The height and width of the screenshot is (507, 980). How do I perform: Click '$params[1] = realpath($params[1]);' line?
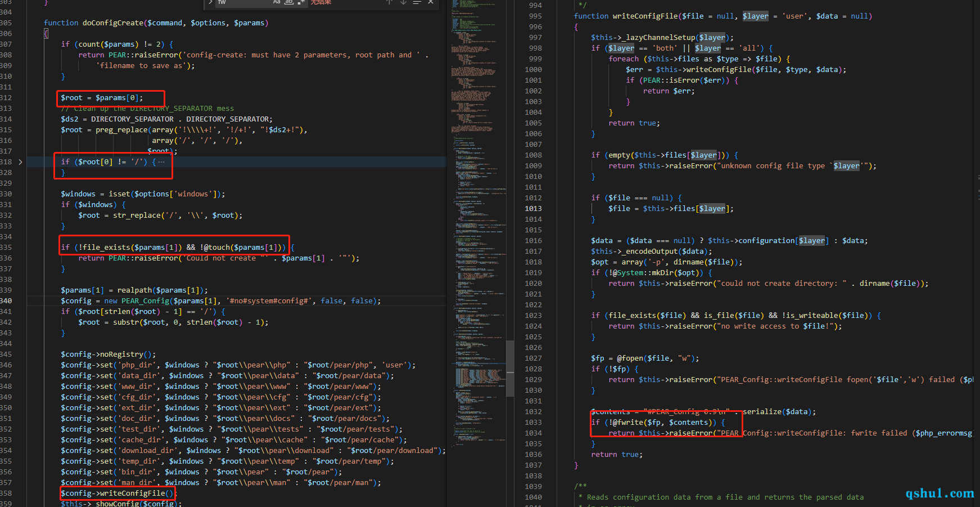[134, 290]
